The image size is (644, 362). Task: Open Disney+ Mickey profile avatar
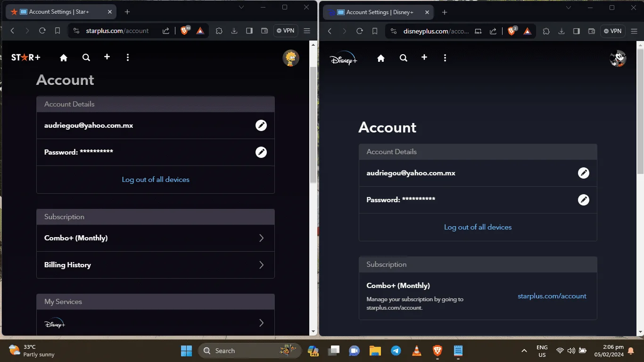[x=618, y=58]
